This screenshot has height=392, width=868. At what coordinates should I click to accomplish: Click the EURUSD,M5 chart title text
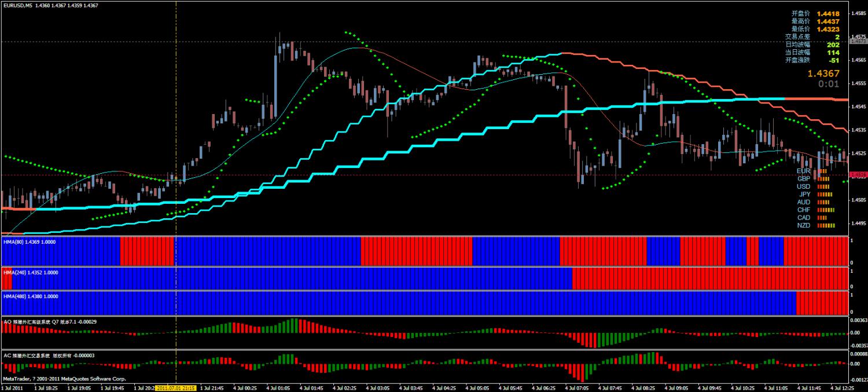coord(17,5)
